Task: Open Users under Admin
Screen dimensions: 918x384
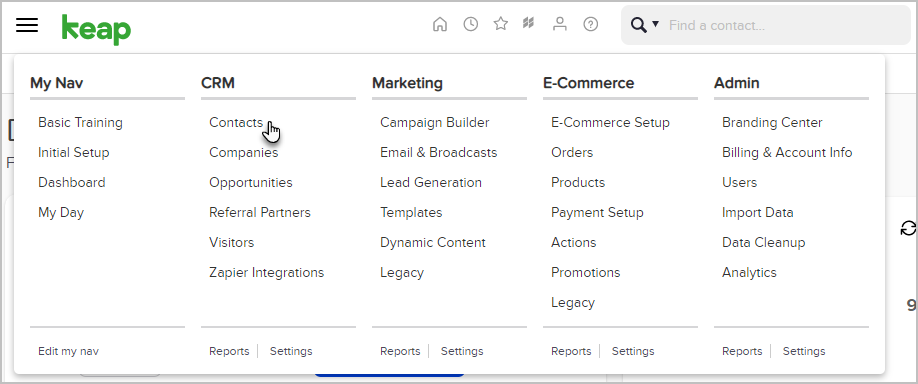Action: point(739,182)
